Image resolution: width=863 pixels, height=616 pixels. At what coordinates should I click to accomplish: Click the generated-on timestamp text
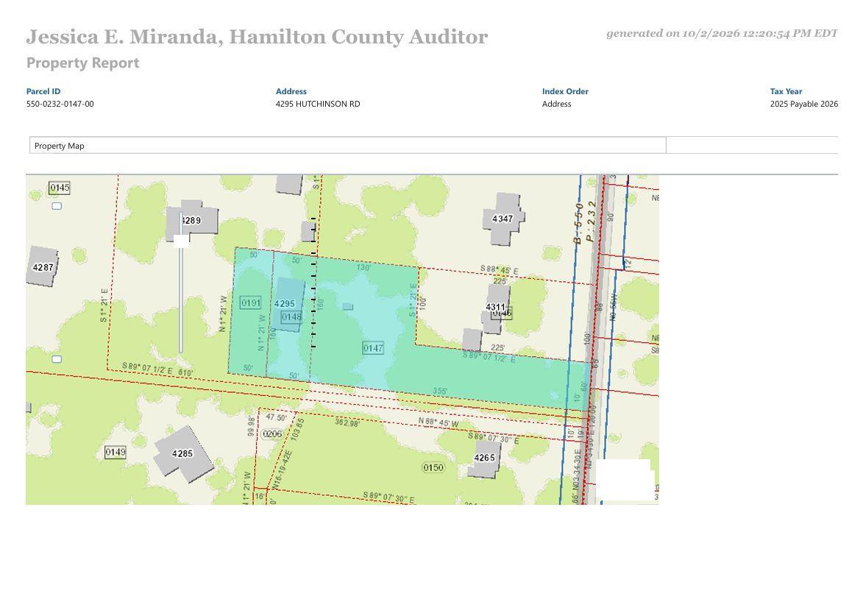point(722,33)
